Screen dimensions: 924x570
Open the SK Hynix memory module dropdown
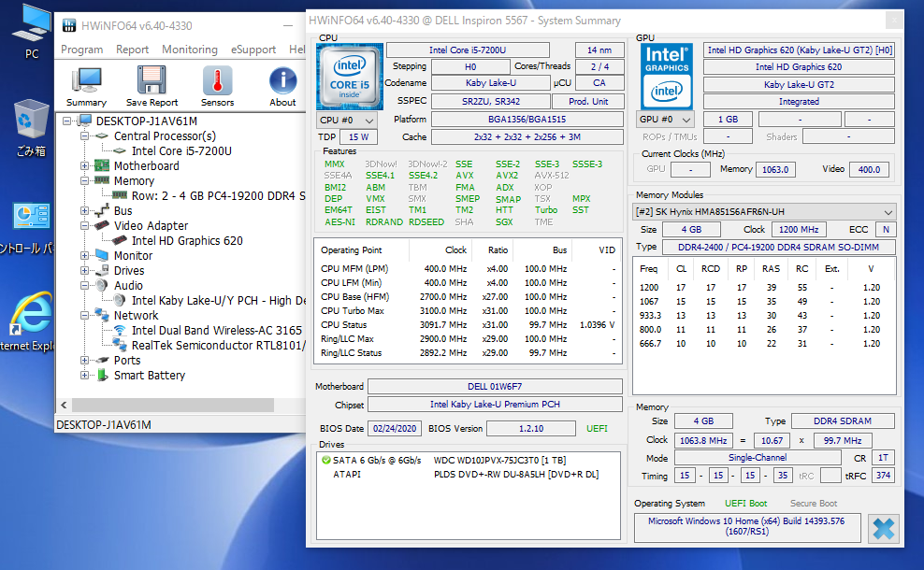pyautogui.click(x=764, y=211)
